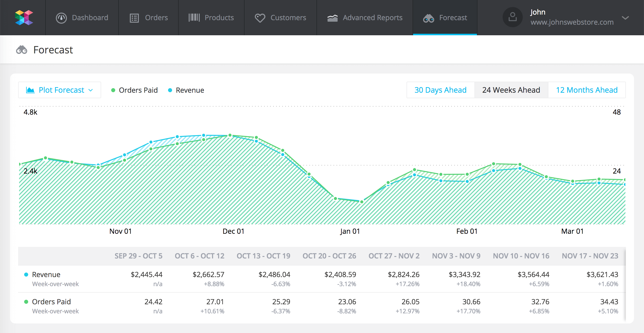Click the Products barcode icon
This screenshot has width=644, height=333.
(194, 18)
